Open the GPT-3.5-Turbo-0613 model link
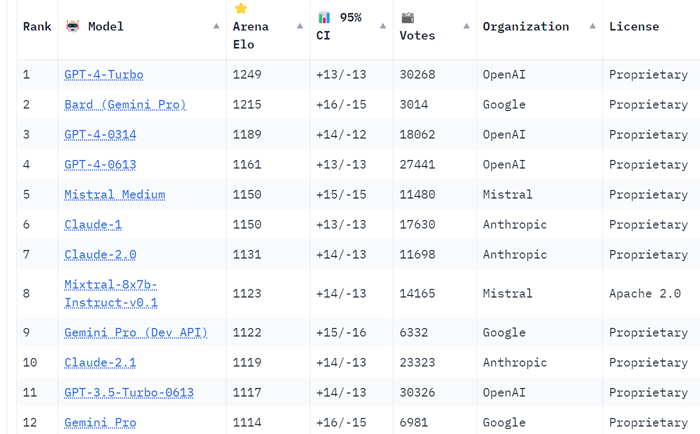The height and width of the screenshot is (434, 700). coord(128,392)
